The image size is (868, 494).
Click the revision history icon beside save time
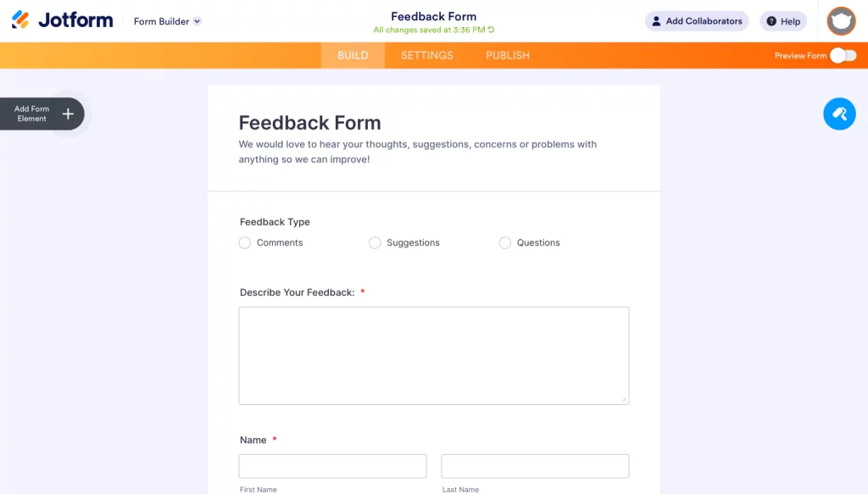pyautogui.click(x=492, y=29)
